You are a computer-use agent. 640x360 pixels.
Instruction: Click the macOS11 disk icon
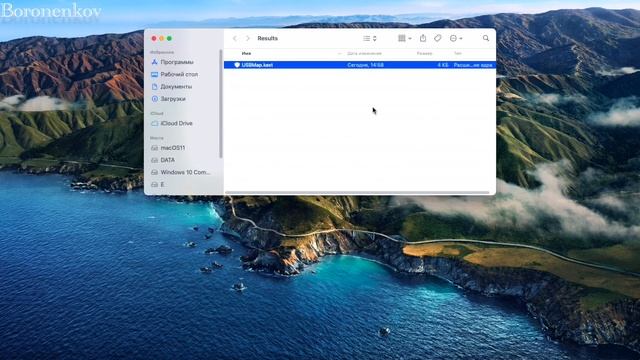click(154, 148)
